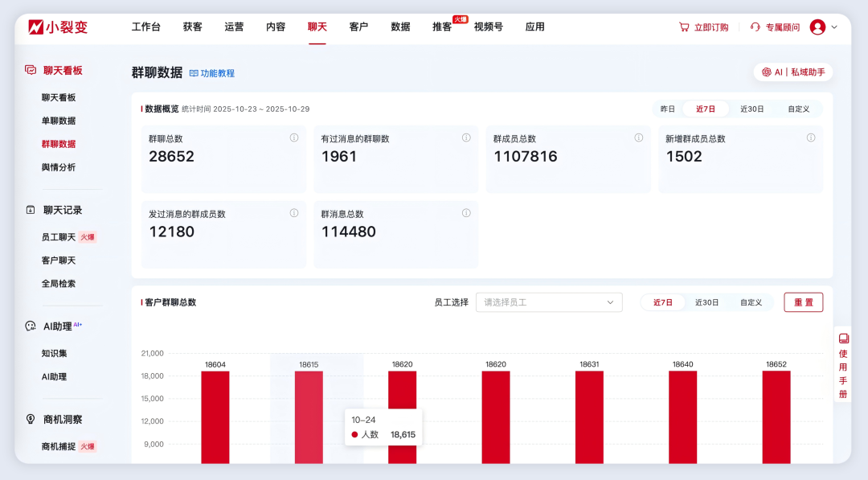
Task: Click the 群聊总数 info icon
Action: [x=293, y=137]
